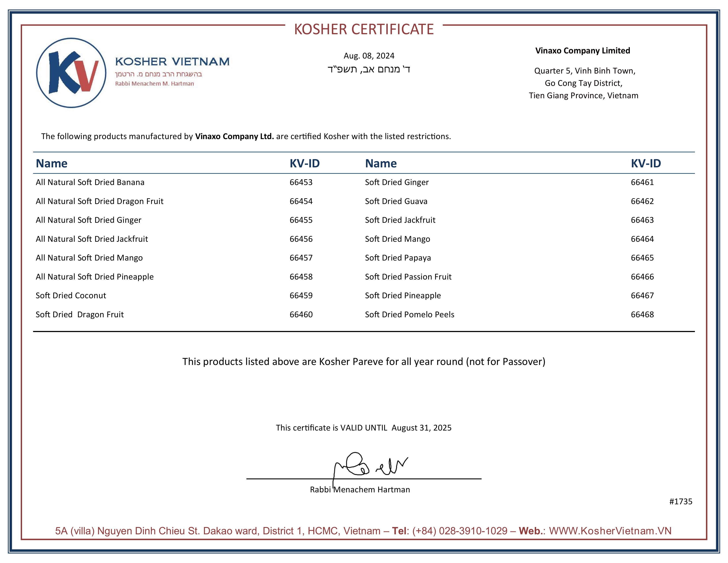Select KV-ID 66468
The height and width of the screenshot is (563, 728).
[x=642, y=314]
